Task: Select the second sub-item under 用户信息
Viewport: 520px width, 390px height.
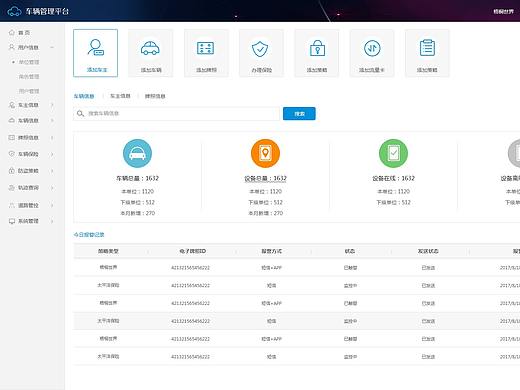Action: (29, 77)
